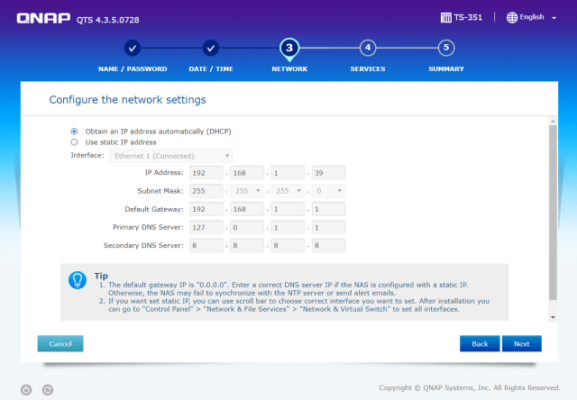Open the English language dropdown arrow
Image resolution: width=577 pixels, height=400 pixels.
(x=554, y=18)
